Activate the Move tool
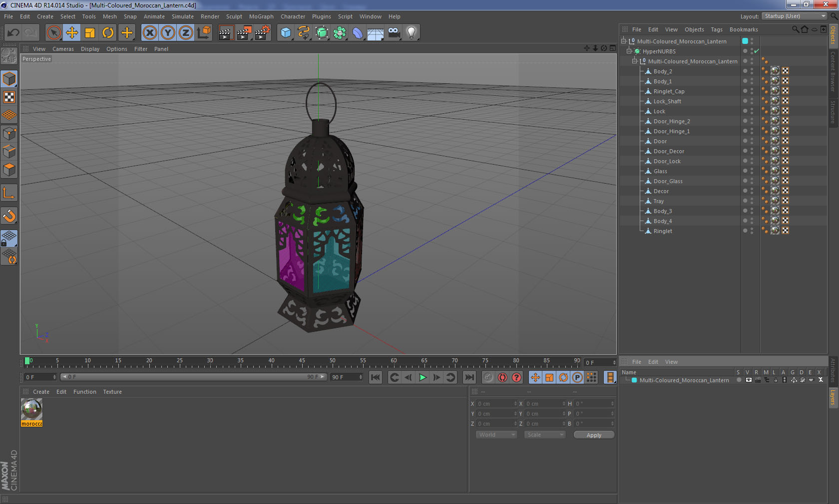The image size is (839, 504). point(72,33)
